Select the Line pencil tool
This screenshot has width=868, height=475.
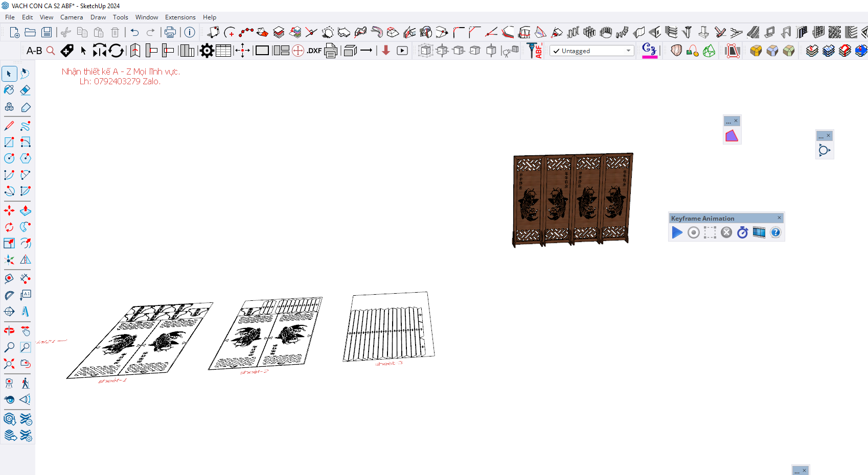click(x=9, y=126)
